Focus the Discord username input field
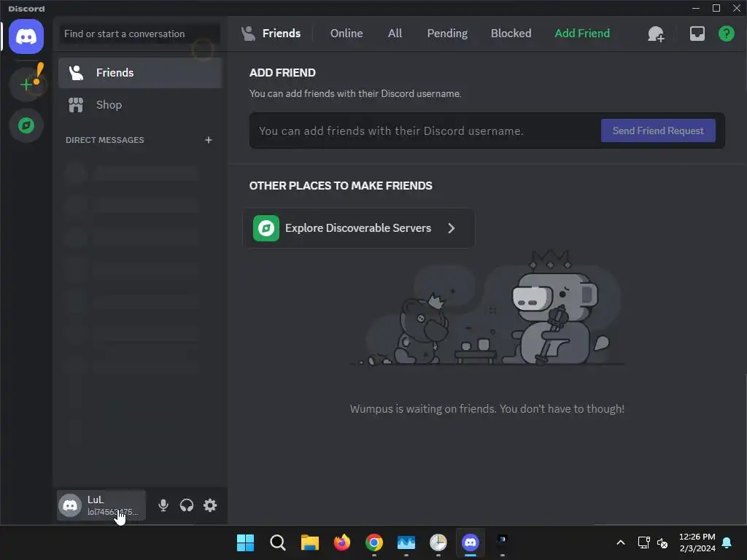 426,131
